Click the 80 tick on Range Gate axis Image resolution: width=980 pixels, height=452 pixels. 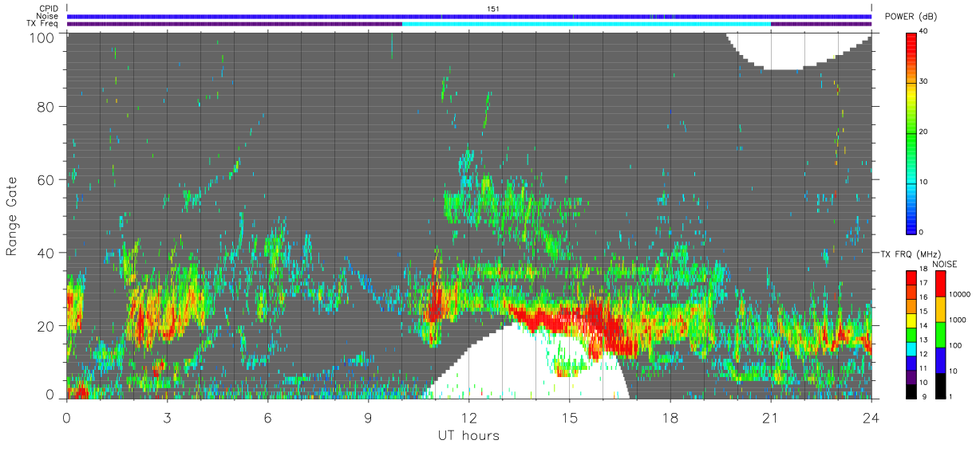click(x=46, y=106)
